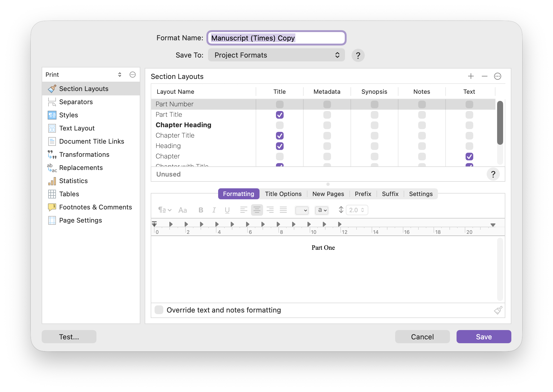Open the Save To Project Formats dropdown
The width and height of the screenshot is (553, 392).
276,55
